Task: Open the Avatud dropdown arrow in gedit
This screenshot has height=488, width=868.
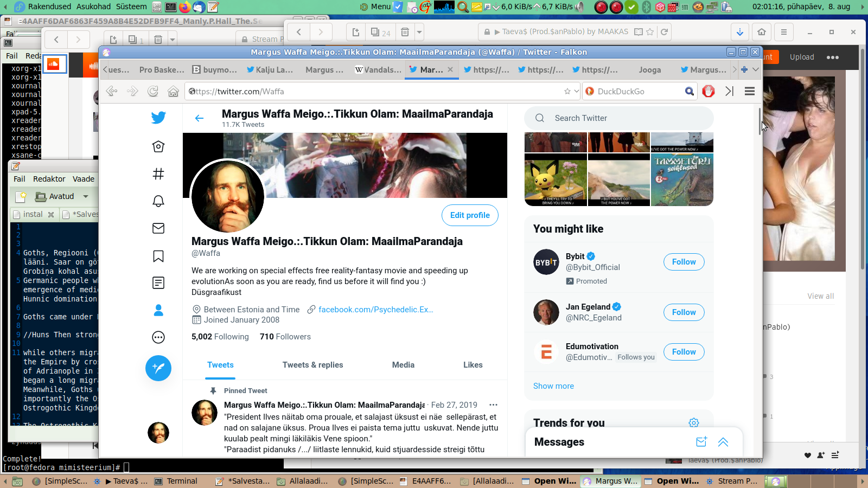Action: pyautogui.click(x=86, y=196)
